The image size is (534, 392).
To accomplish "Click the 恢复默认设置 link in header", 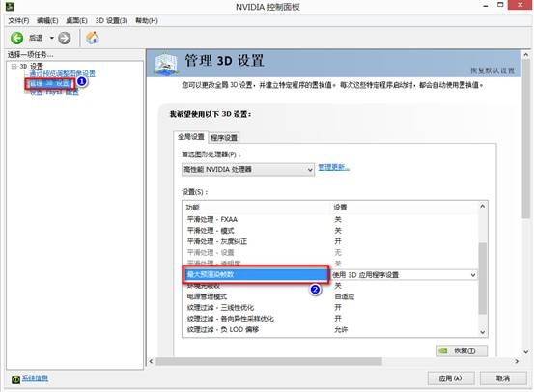I will point(492,70).
